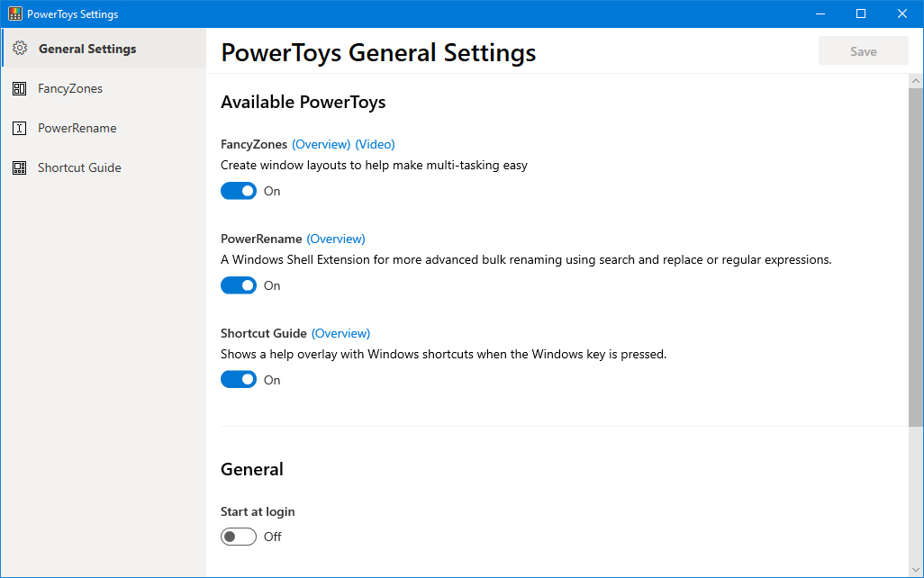Click the Shortcut Guide icon in sidebar

20,168
